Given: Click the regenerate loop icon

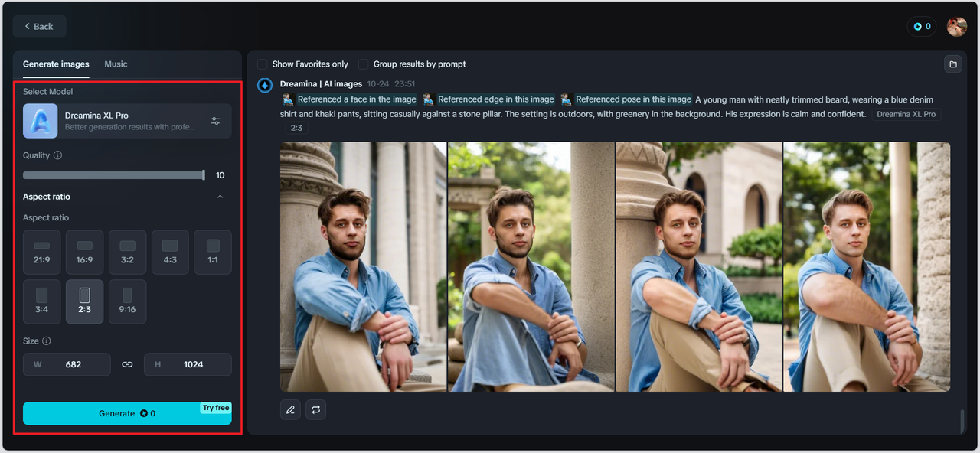Looking at the screenshot, I should [x=315, y=410].
